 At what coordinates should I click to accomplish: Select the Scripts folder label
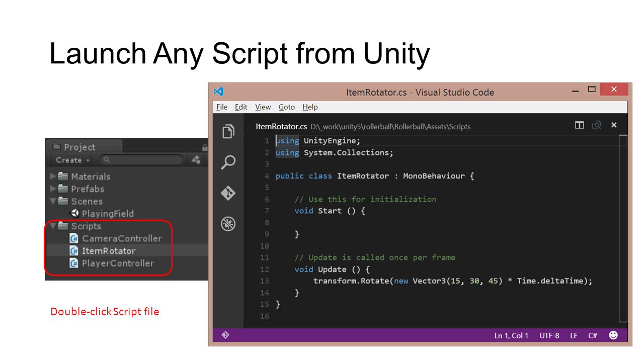[86, 226]
